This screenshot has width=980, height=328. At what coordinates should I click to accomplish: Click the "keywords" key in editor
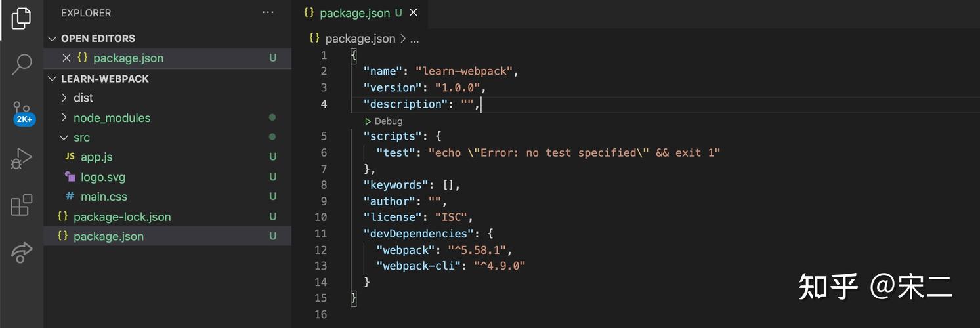pos(395,185)
